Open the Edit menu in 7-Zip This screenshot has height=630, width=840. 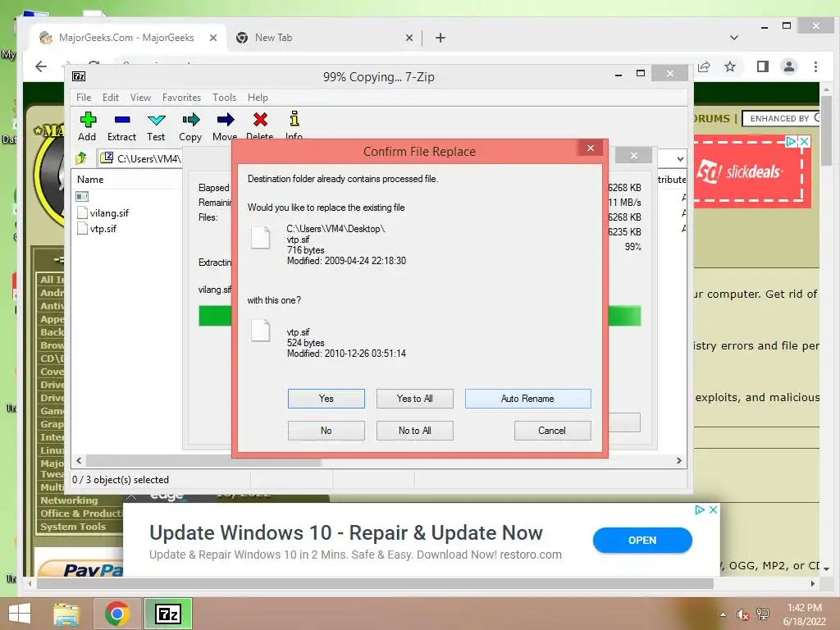[x=111, y=98]
